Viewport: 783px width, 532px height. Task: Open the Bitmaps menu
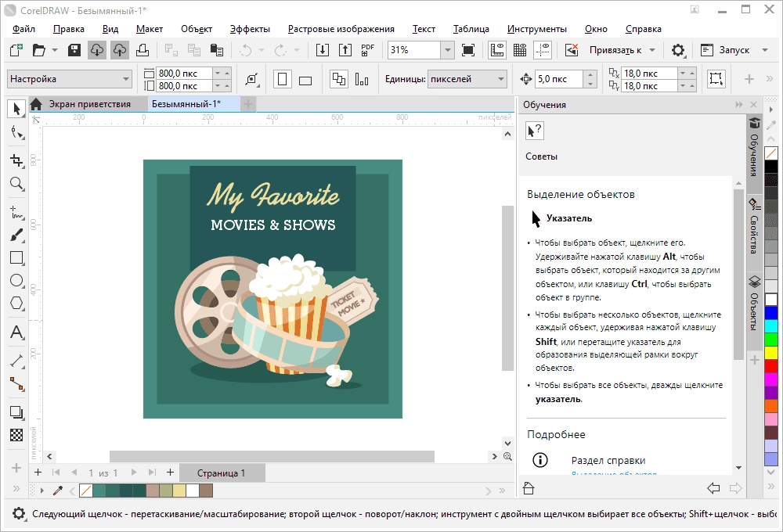pyautogui.click(x=341, y=29)
